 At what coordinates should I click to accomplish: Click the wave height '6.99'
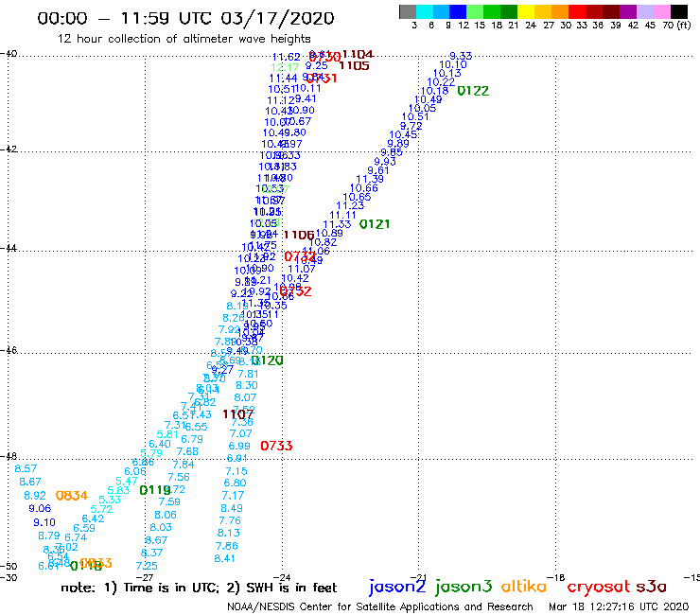tap(239, 446)
